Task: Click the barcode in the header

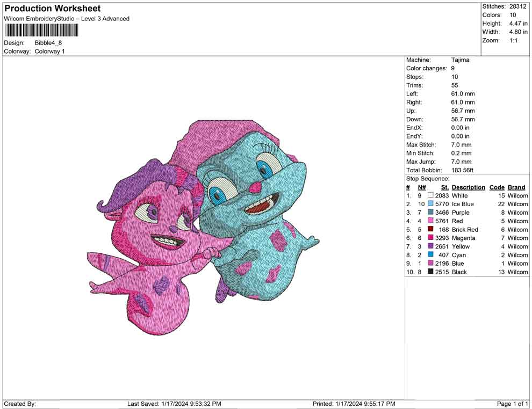Action: [41, 31]
